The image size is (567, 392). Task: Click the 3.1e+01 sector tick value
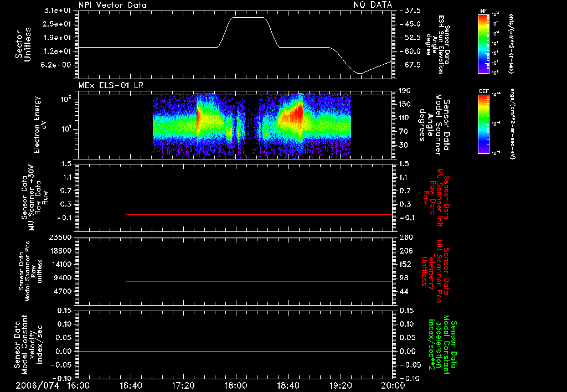tap(58, 11)
